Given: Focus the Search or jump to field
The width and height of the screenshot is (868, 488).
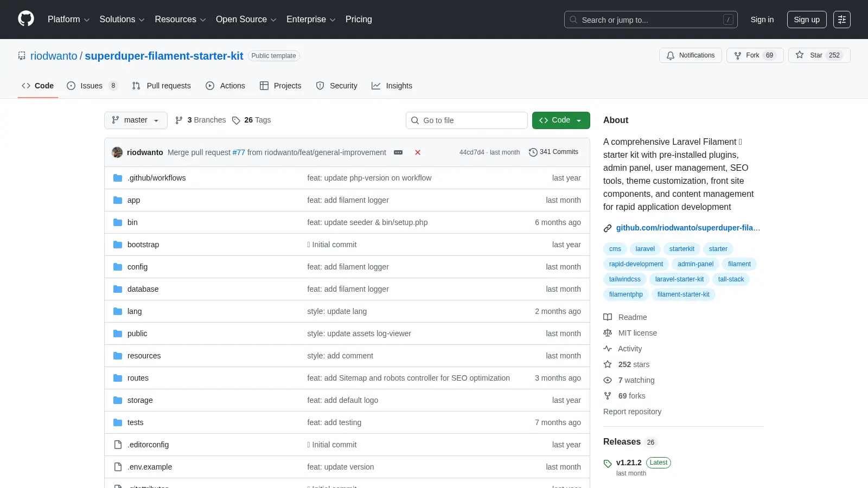Looking at the screenshot, I should 651,20.
